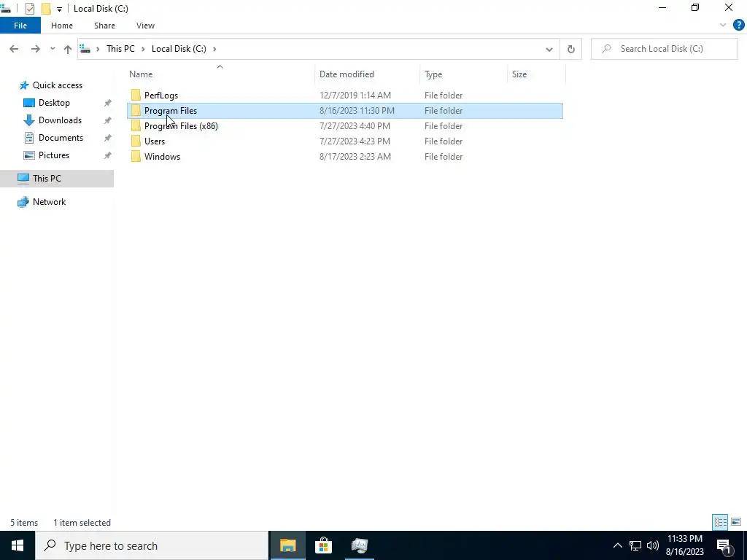Expand the chevron after Local Disk (C:) breadcrumb
The height and width of the screenshot is (560, 747).
coord(214,49)
